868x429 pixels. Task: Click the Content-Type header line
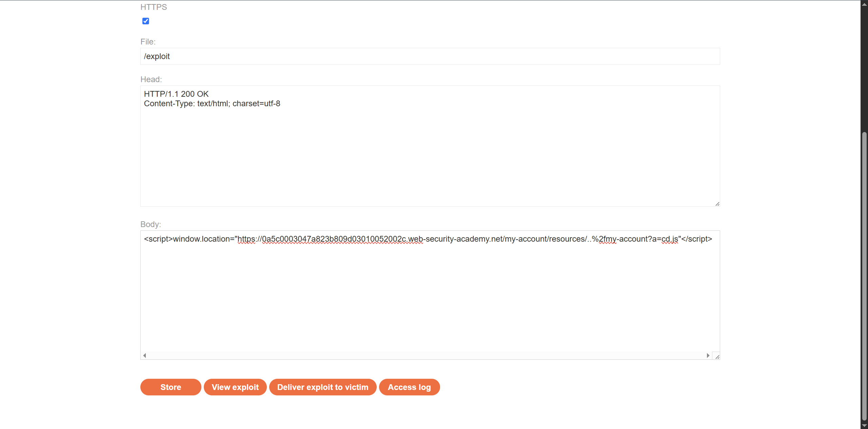click(x=212, y=104)
